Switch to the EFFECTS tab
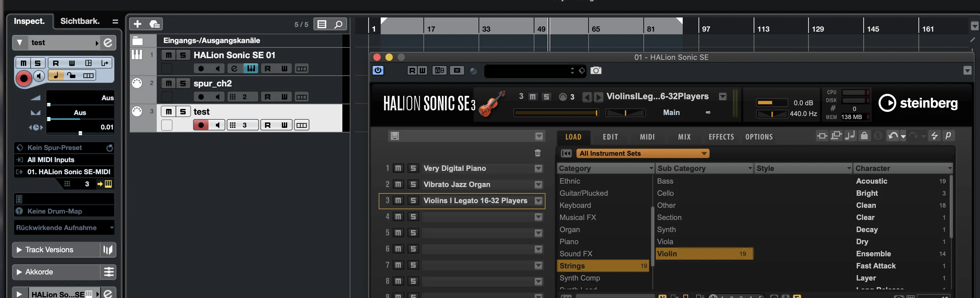The width and height of the screenshot is (980, 298). click(x=721, y=137)
